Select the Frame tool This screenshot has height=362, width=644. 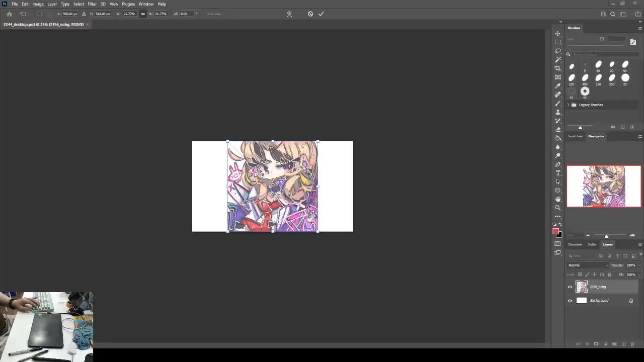tap(557, 77)
